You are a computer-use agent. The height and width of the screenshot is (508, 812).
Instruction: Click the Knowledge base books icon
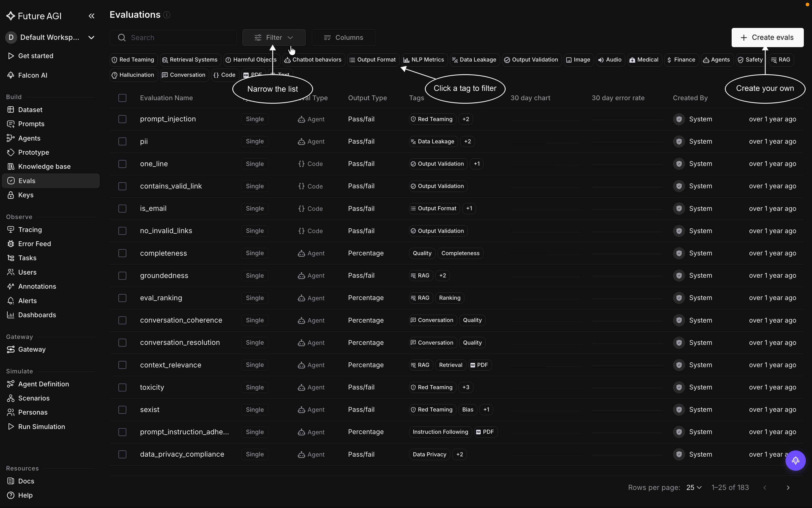point(11,166)
